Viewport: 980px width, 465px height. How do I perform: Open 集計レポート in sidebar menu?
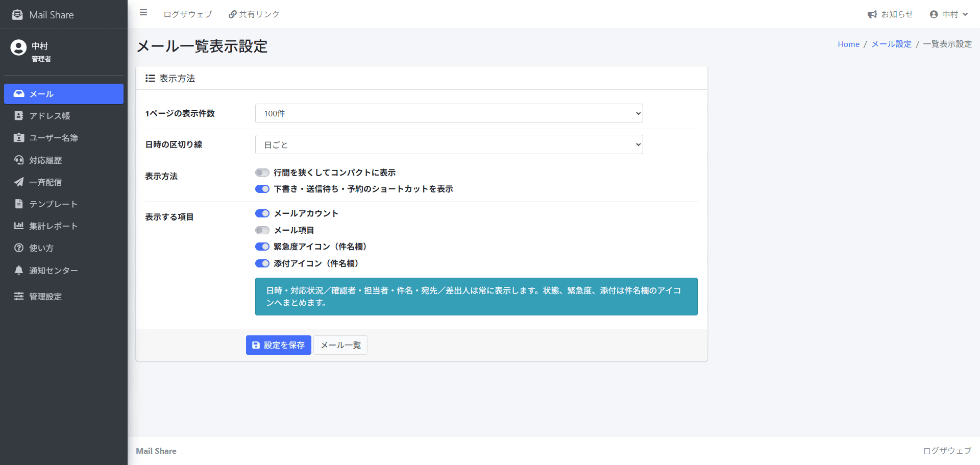(x=64, y=226)
